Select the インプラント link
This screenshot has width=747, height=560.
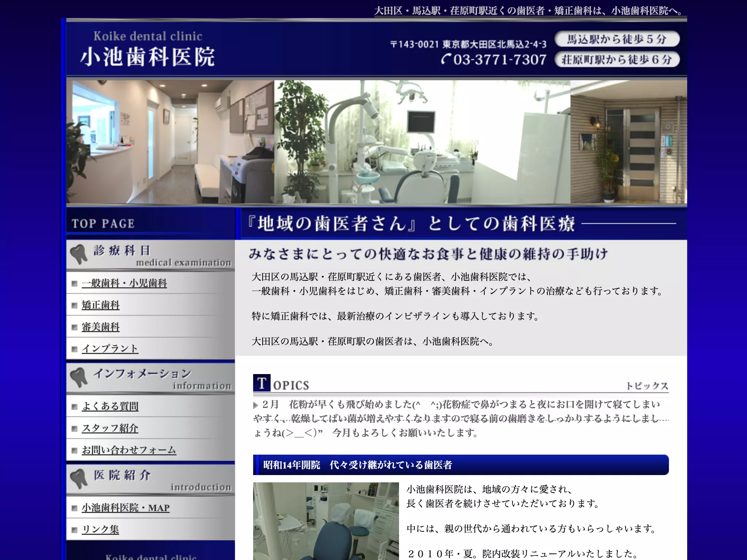click(110, 349)
